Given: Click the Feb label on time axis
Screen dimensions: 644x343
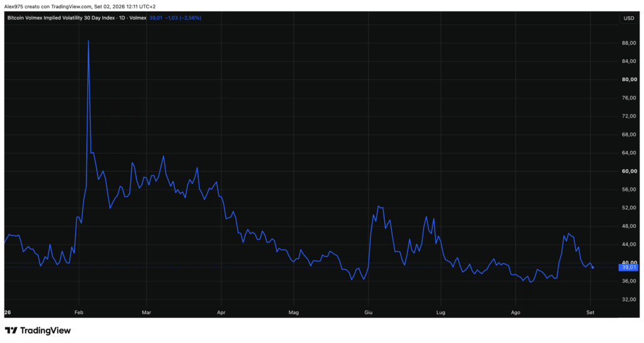Looking at the screenshot, I should [x=79, y=313].
